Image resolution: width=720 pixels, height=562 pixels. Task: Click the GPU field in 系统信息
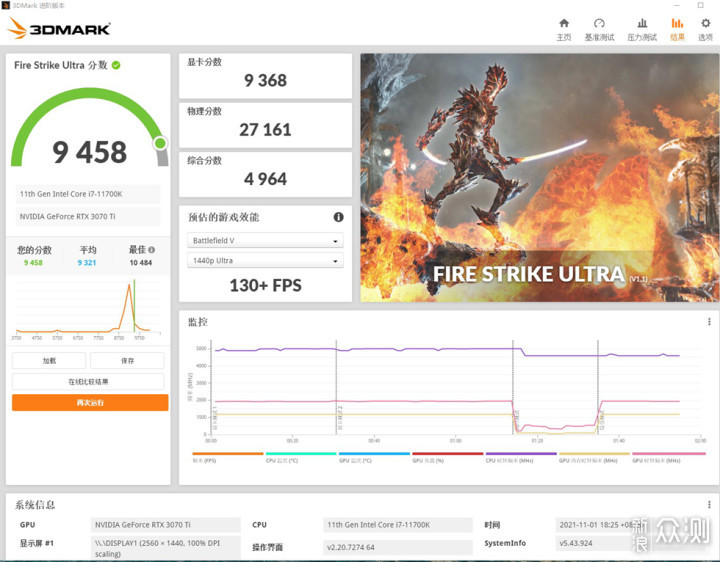pyautogui.click(x=166, y=525)
